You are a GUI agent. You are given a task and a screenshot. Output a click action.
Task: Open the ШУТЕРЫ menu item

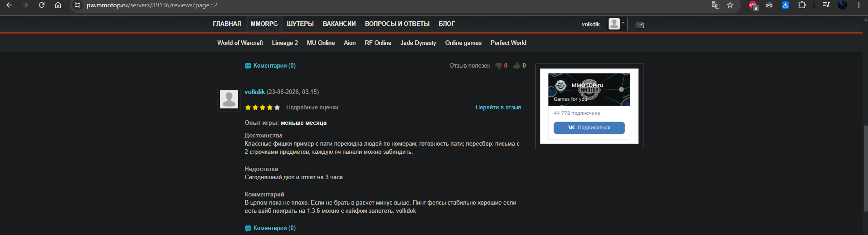(300, 24)
